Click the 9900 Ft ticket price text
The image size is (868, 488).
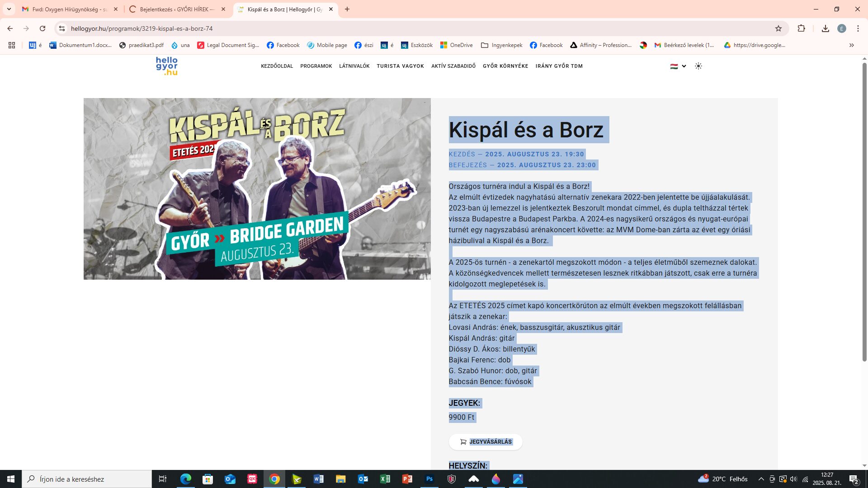(x=462, y=417)
